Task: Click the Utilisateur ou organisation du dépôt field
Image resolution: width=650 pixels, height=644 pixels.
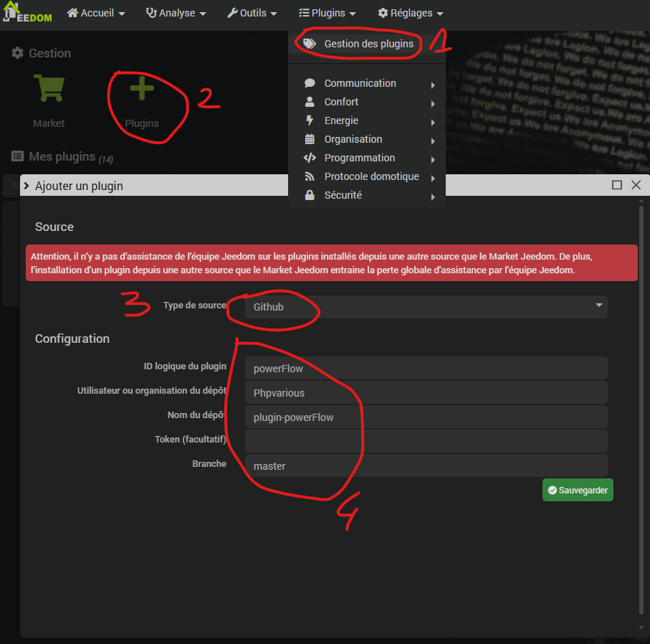Action: pyautogui.click(x=426, y=392)
